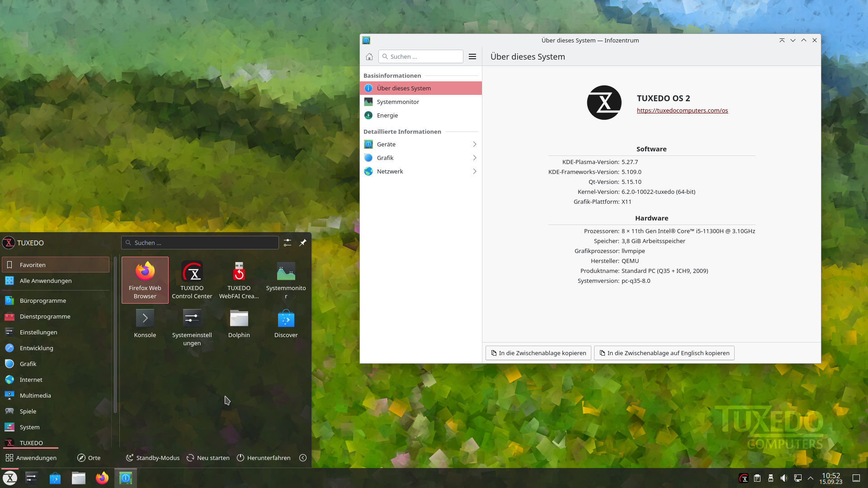This screenshot has height=488, width=868.
Task: Open Internet category
Action: 56,380
